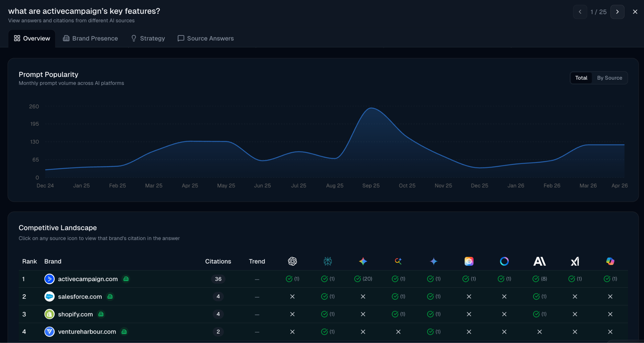Click green badge next to ventureharbour.com

124,332
